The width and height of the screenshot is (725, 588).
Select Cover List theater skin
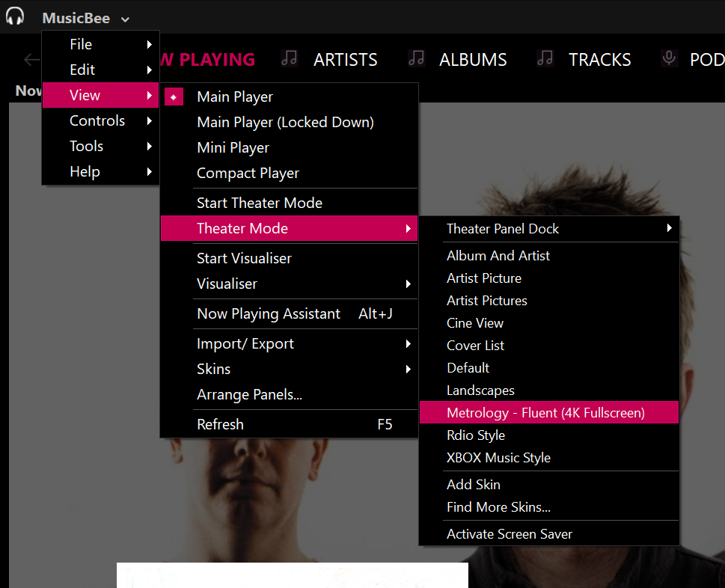click(549, 346)
